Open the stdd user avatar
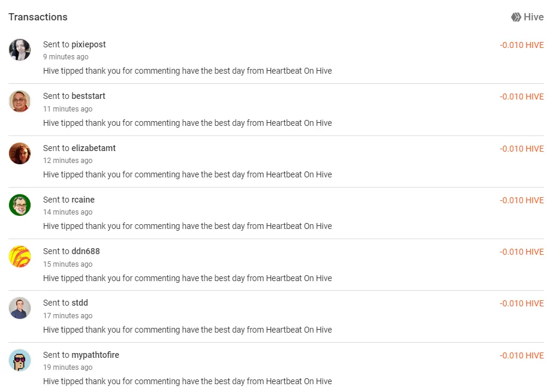 (x=20, y=308)
